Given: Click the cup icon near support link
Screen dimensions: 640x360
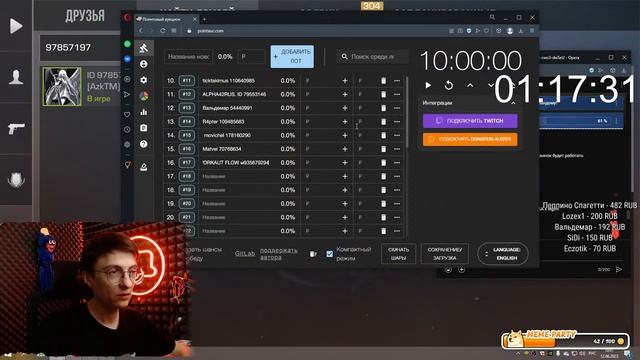Looking at the screenshot, I should [x=313, y=254].
